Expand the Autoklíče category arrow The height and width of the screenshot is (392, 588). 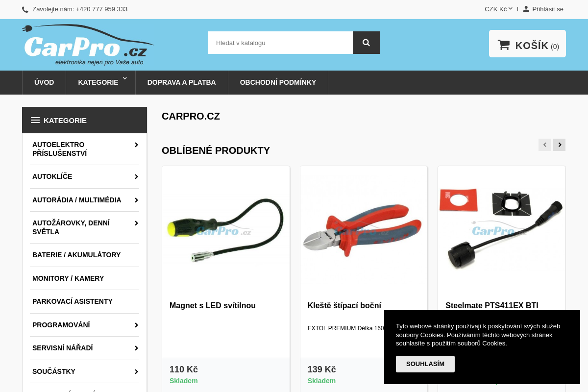[x=136, y=176]
